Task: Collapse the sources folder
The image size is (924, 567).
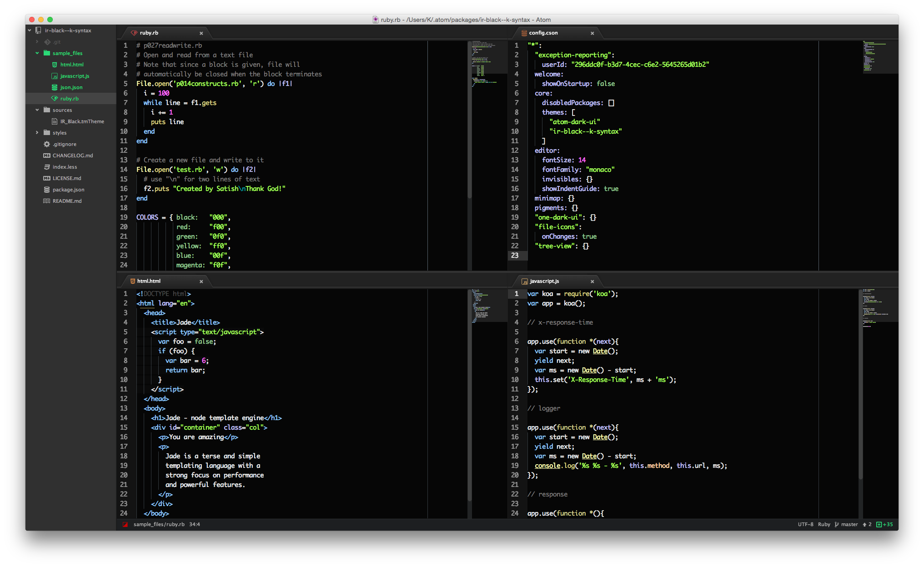Action: pos(37,110)
